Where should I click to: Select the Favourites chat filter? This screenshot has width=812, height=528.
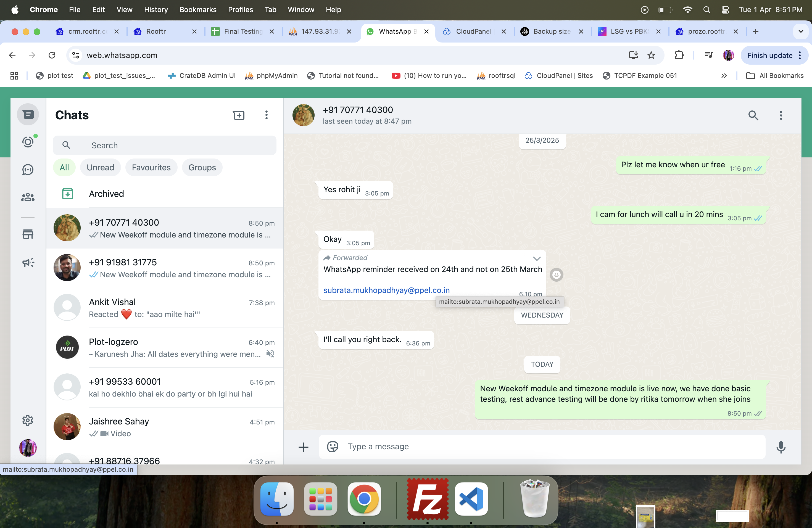coord(151,167)
